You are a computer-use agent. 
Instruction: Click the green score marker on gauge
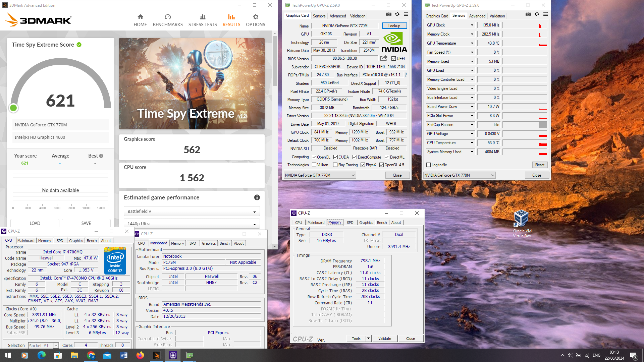tap(13, 108)
